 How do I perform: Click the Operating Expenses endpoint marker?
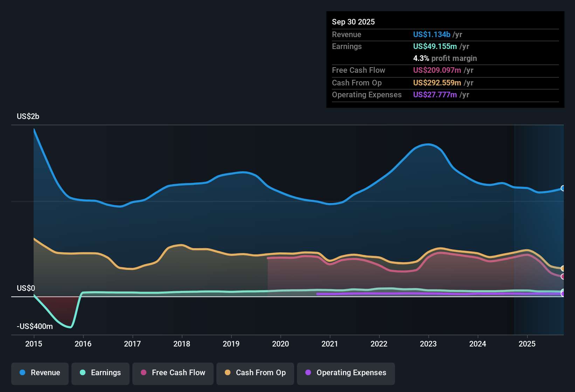point(563,293)
